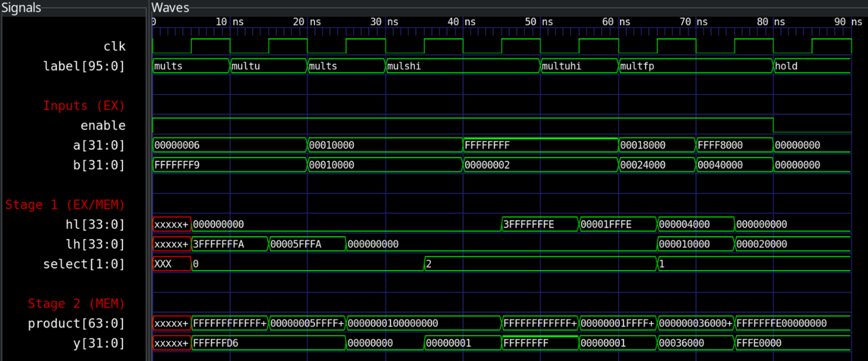
Task: Click the red XXX select segment
Action: tap(171, 264)
